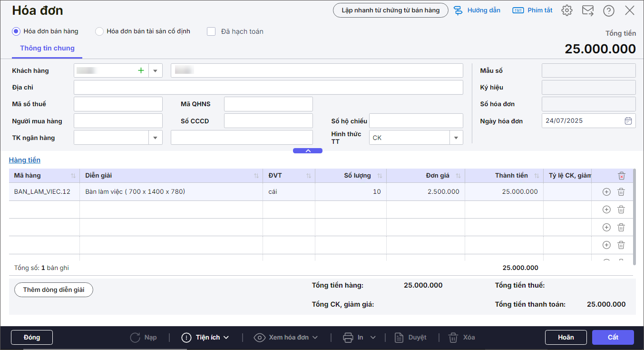Open the Hàng tiền link
This screenshot has width=644, height=350.
click(25, 160)
